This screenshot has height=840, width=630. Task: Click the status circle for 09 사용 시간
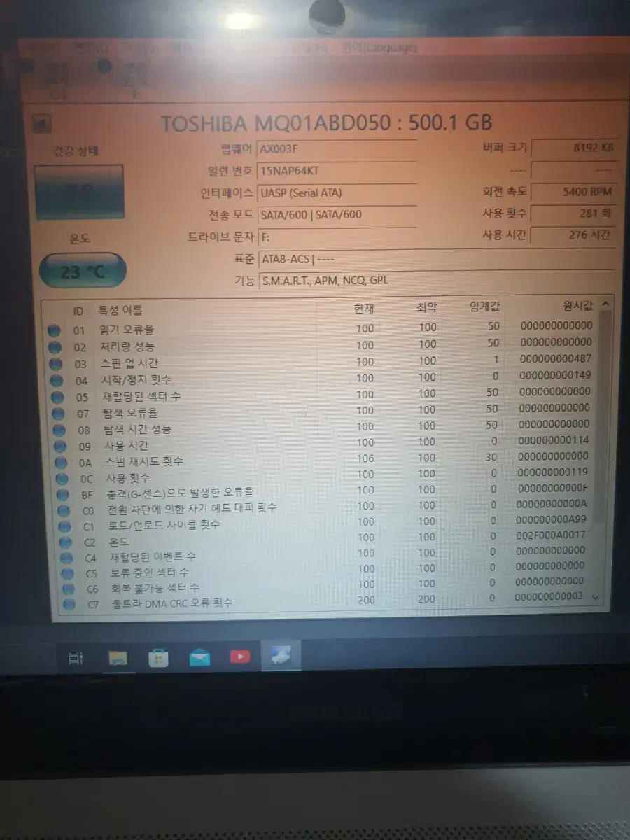(x=59, y=447)
